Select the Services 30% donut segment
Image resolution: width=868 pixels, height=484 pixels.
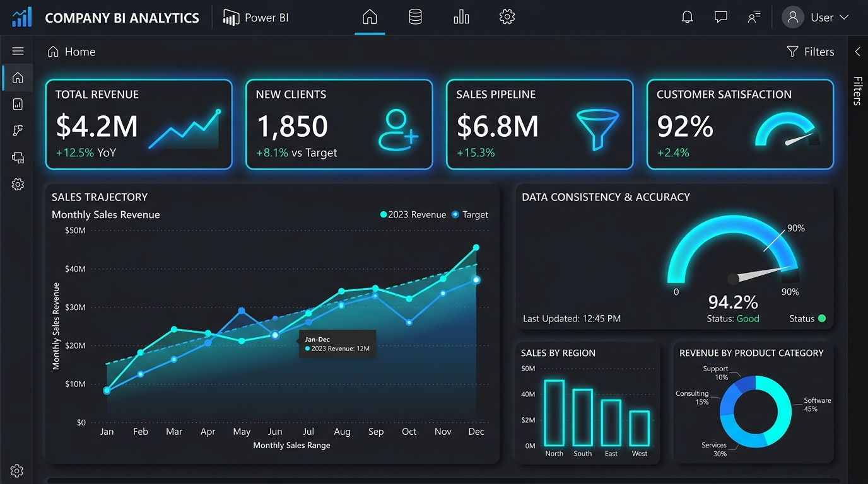[738, 435]
